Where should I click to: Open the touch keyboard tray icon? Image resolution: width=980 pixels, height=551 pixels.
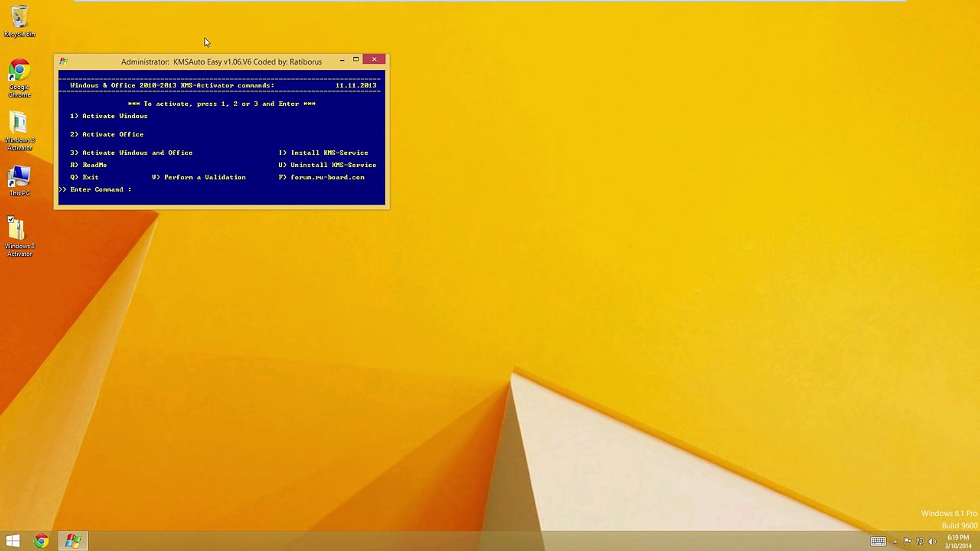pyautogui.click(x=878, y=541)
